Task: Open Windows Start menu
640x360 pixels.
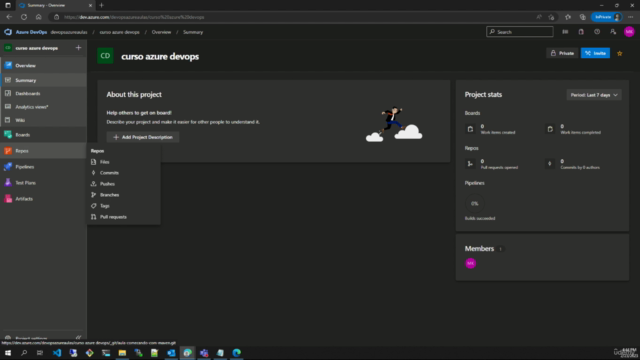Action: [8, 353]
